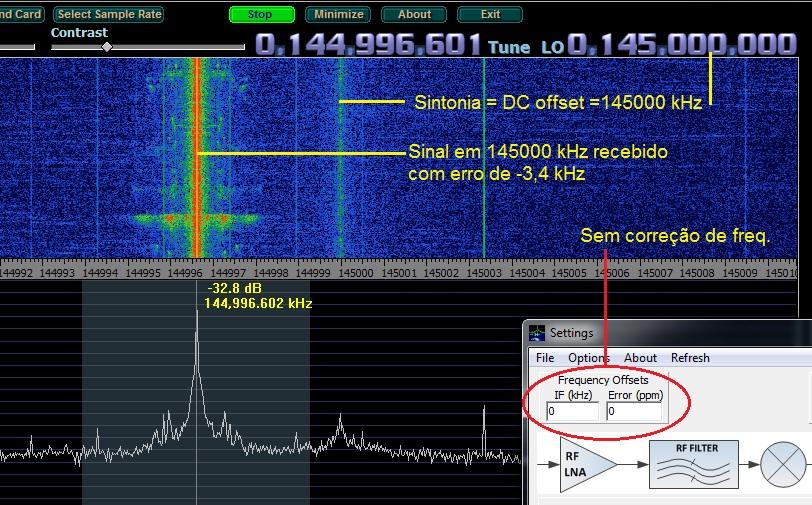Viewport: 812px width, 505px height.
Task: Click the IF (kHz) offset input field
Action: click(x=572, y=411)
